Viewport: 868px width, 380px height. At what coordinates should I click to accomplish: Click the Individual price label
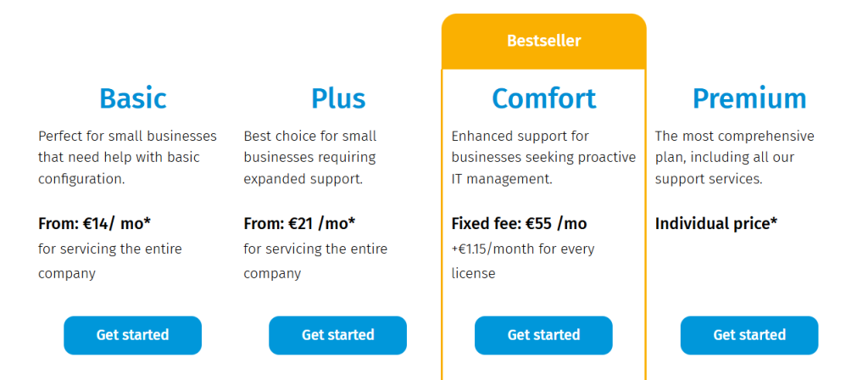[716, 224]
